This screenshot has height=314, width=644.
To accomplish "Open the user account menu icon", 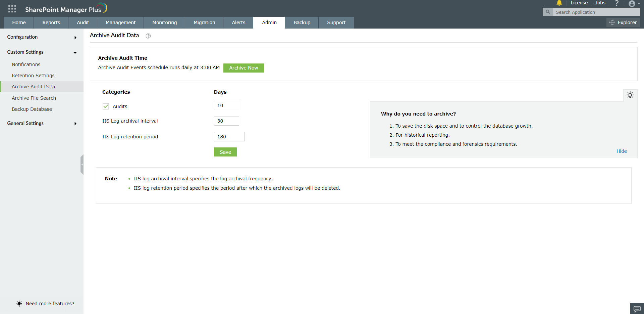I will click(633, 4).
